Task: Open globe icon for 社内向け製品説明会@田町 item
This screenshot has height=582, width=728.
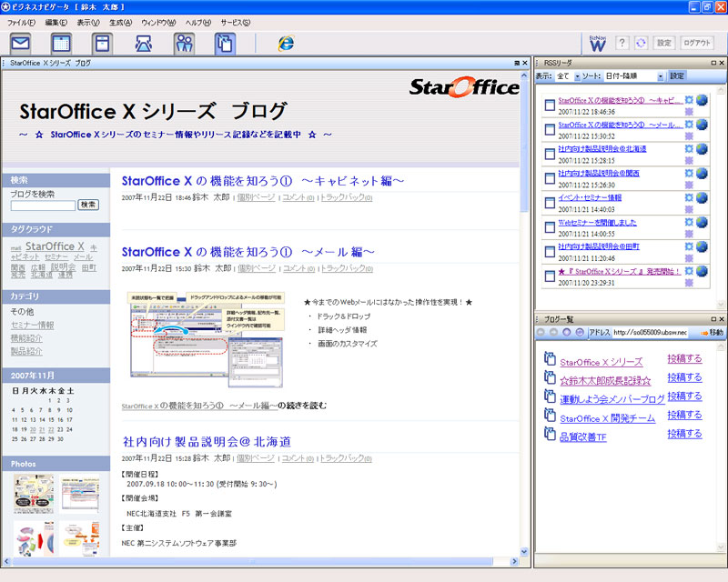Action: pyautogui.click(x=702, y=246)
